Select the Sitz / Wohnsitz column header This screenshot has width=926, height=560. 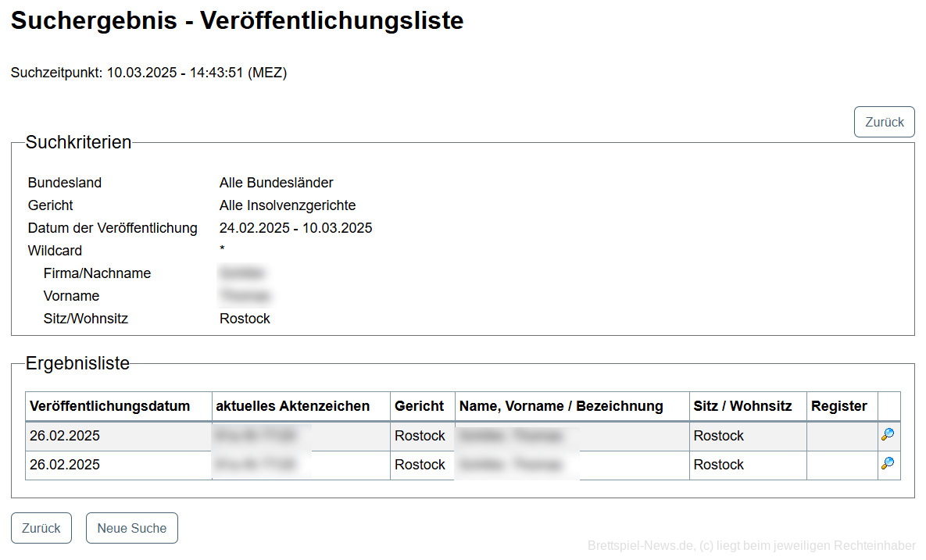[x=742, y=406]
